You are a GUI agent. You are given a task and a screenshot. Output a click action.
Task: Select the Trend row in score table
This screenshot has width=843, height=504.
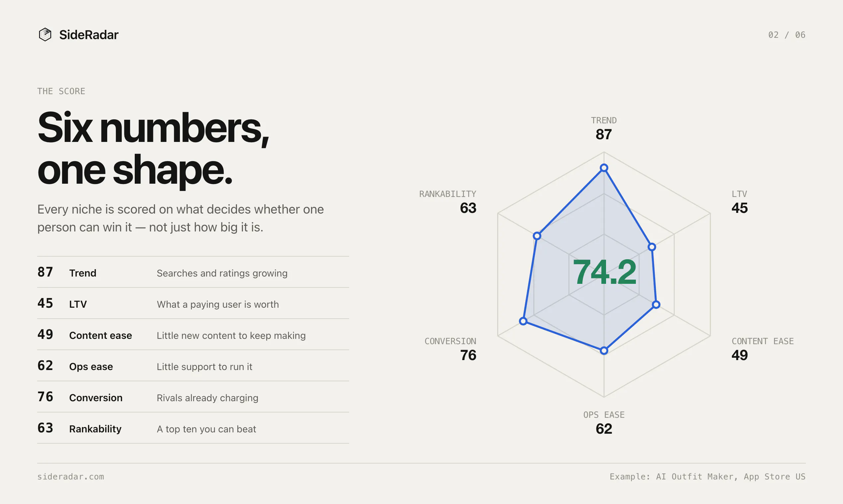pyautogui.click(x=193, y=272)
